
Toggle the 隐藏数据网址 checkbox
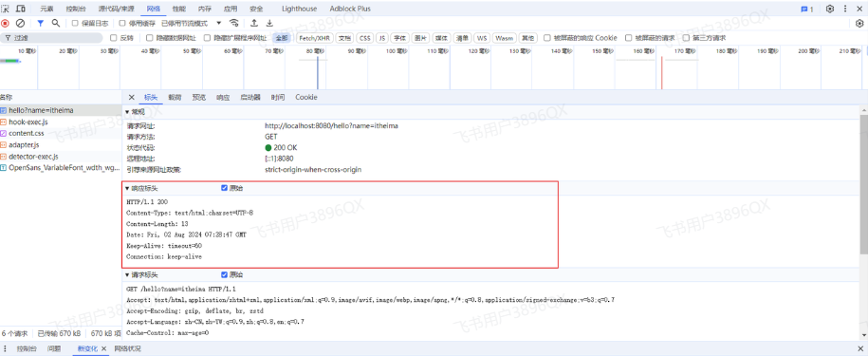click(x=150, y=38)
